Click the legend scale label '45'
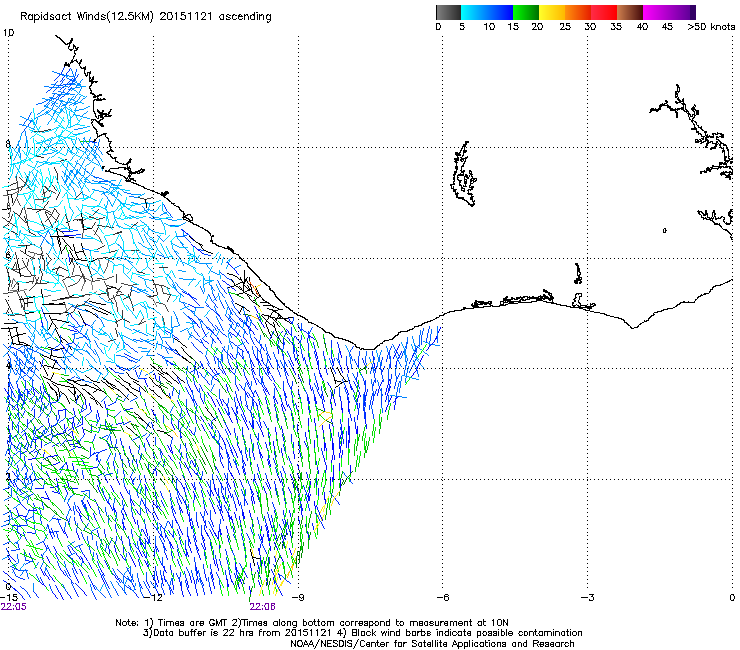This screenshot has height=650, width=740. pos(667,27)
